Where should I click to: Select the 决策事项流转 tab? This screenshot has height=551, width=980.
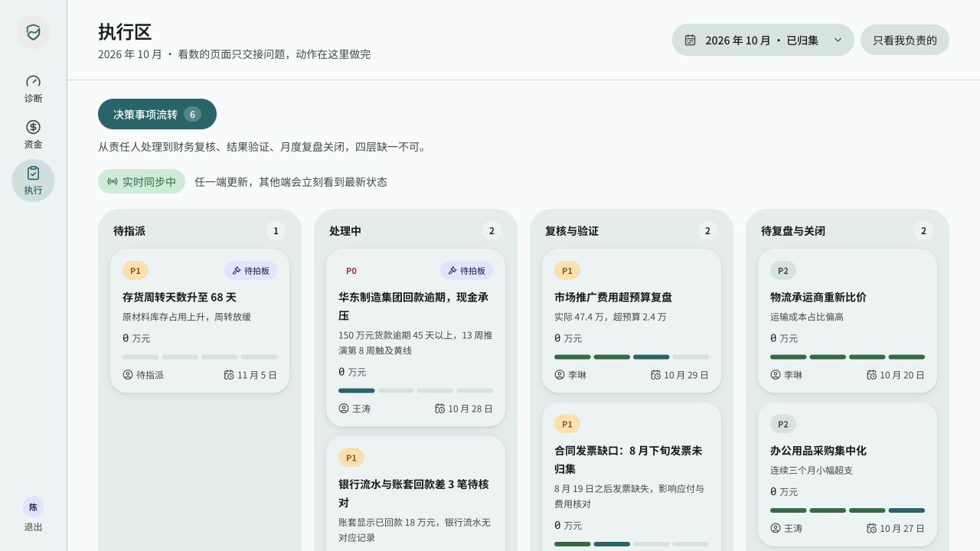(157, 114)
